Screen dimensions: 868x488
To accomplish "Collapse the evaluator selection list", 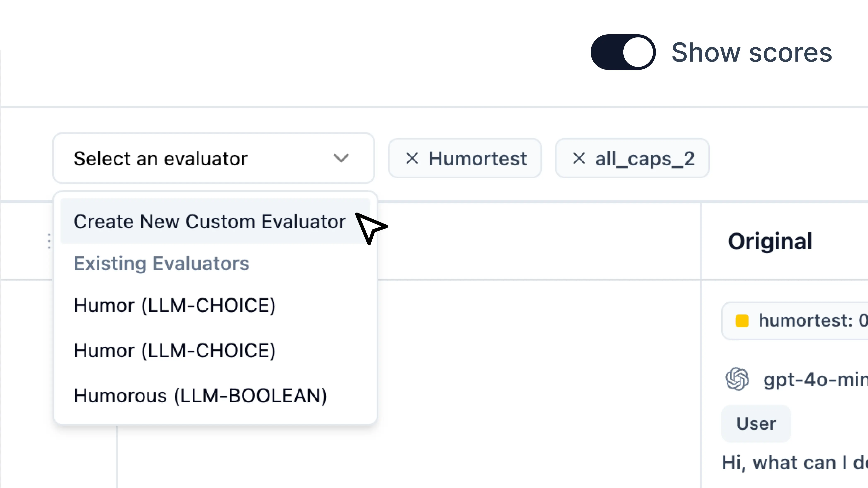I will (213, 158).
